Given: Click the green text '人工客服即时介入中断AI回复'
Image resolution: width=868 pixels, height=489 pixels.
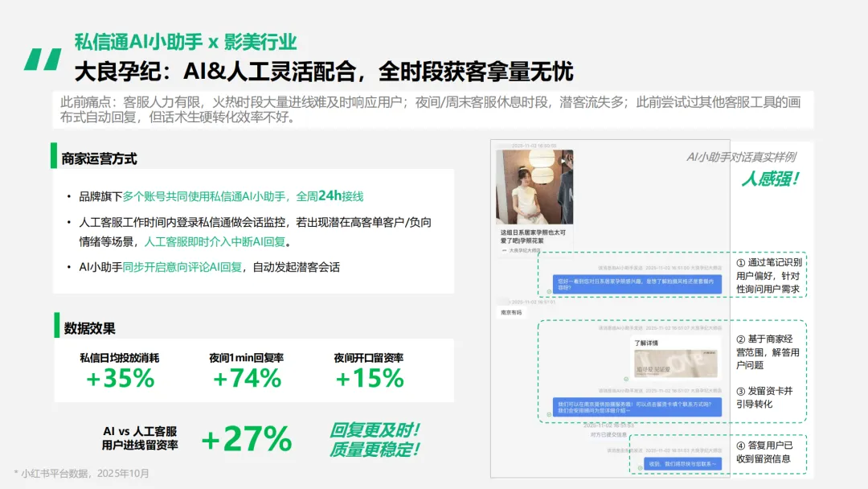Looking at the screenshot, I should (215, 242).
